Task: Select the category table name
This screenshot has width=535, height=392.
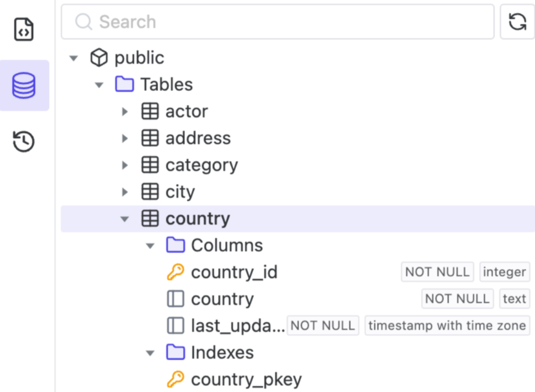Action: point(202,166)
